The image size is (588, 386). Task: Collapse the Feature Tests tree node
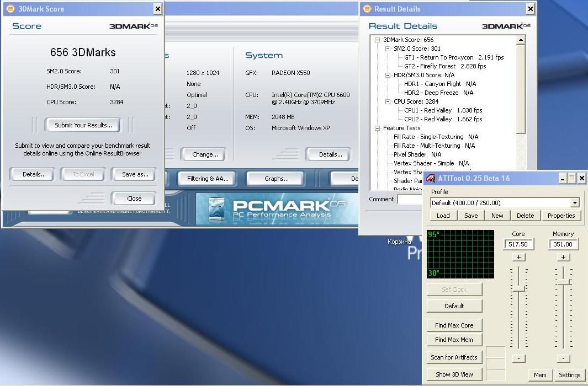pos(377,128)
